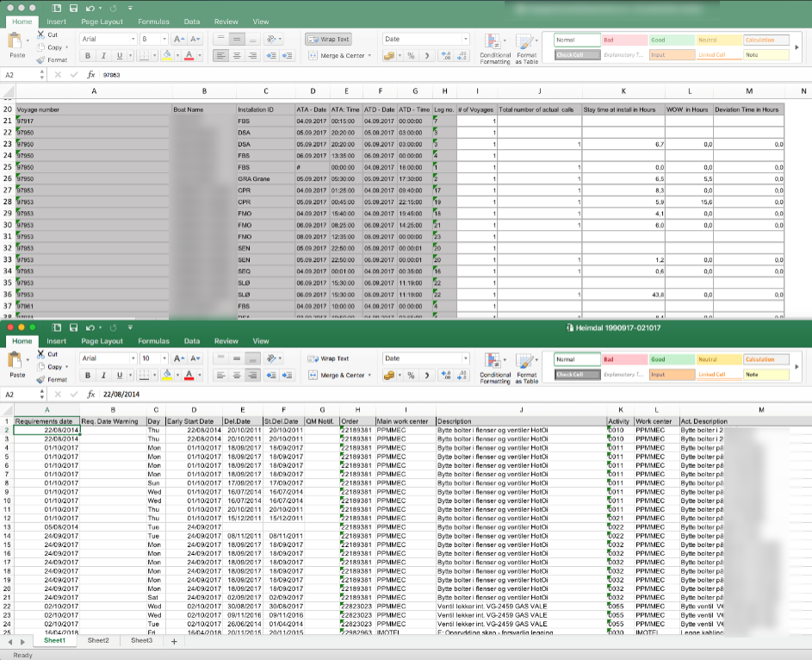The width and height of the screenshot is (812, 660).
Task: Open Arial font dropdown in the top window
Action: pyautogui.click(x=133, y=39)
